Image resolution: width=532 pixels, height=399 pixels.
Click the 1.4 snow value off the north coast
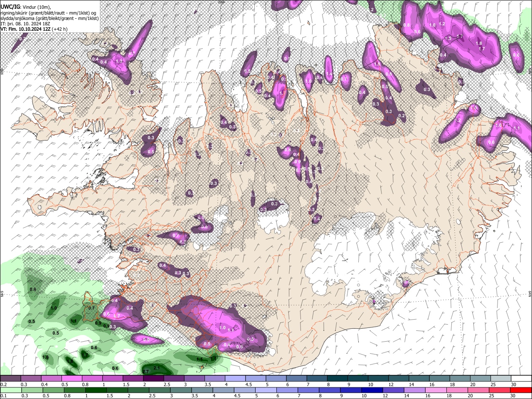[329, 74]
